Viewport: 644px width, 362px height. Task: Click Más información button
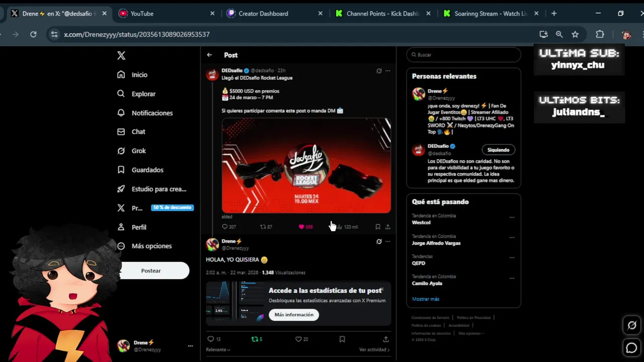[x=294, y=315]
